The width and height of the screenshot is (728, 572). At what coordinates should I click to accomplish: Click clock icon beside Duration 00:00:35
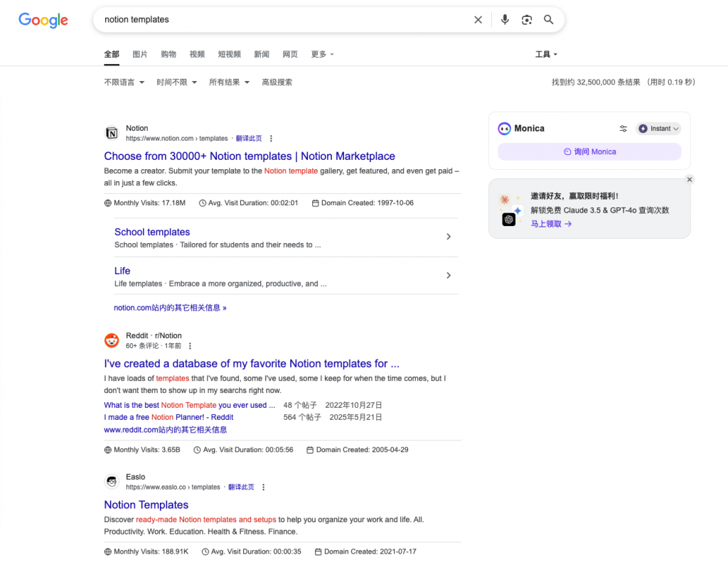pos(205,551)
